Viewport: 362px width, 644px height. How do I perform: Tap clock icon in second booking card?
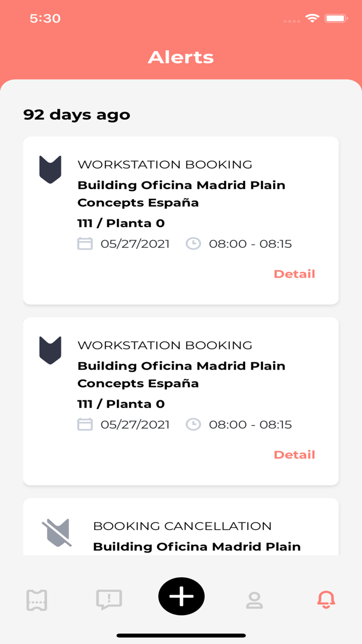click(193, 425)
